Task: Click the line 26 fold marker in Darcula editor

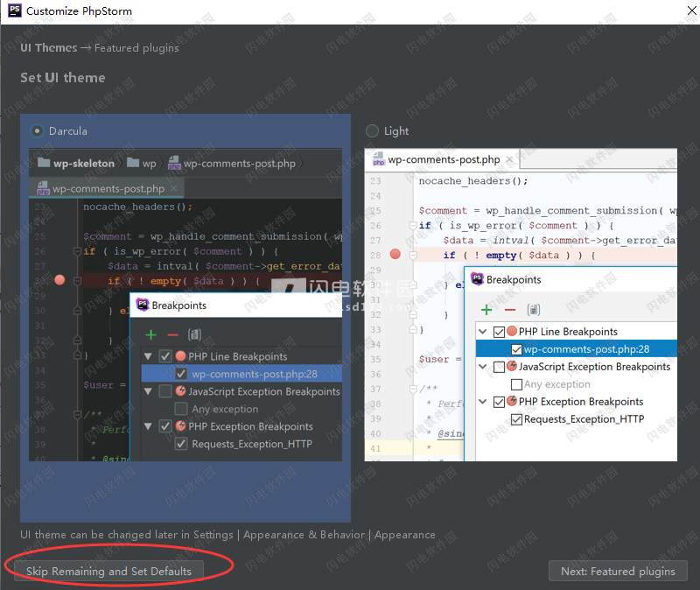Action: pos(77,251)
